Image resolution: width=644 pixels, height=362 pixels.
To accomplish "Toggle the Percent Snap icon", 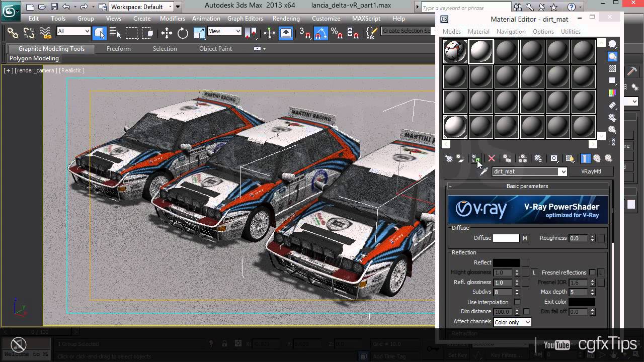I will 337,33.
